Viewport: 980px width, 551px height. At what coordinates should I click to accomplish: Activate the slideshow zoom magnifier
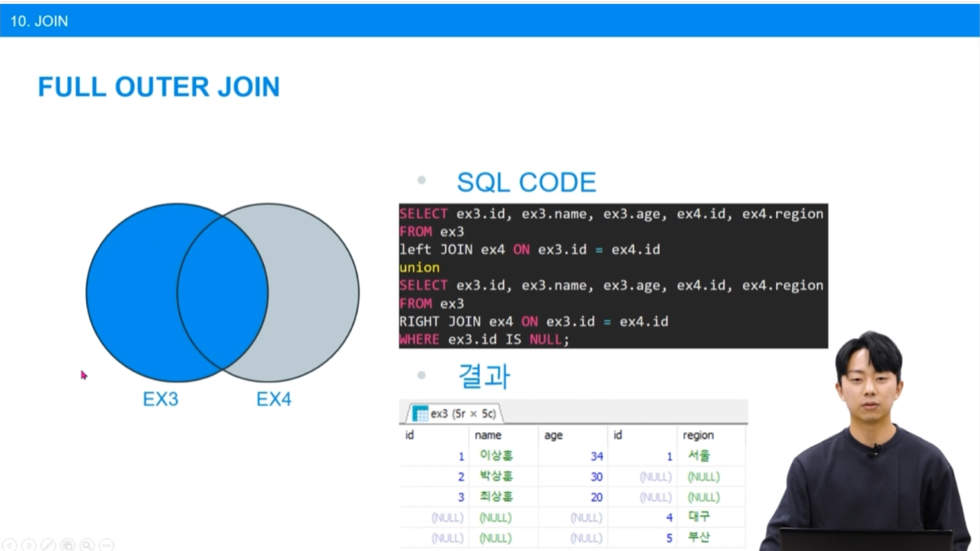(88, 545)
